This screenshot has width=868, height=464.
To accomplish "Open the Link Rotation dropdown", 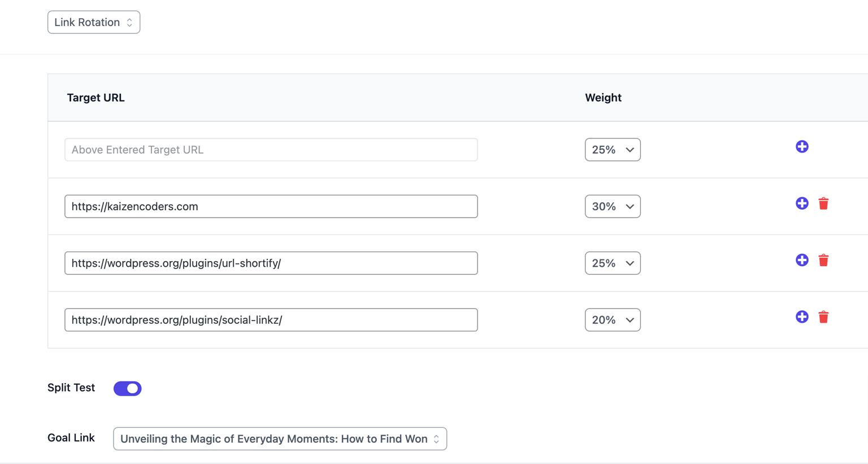I will (94, 23).
